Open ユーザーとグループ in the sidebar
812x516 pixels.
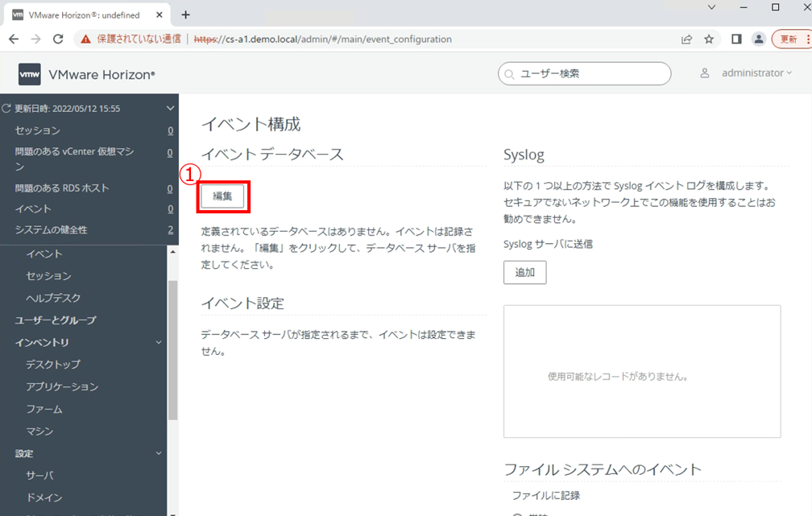(x=56, y=320)
